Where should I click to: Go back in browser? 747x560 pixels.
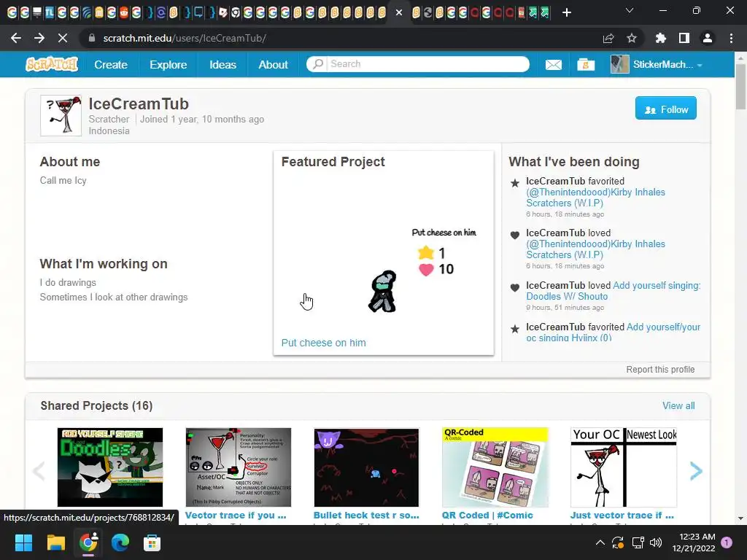pyautogui.click(x=16, y=38)
